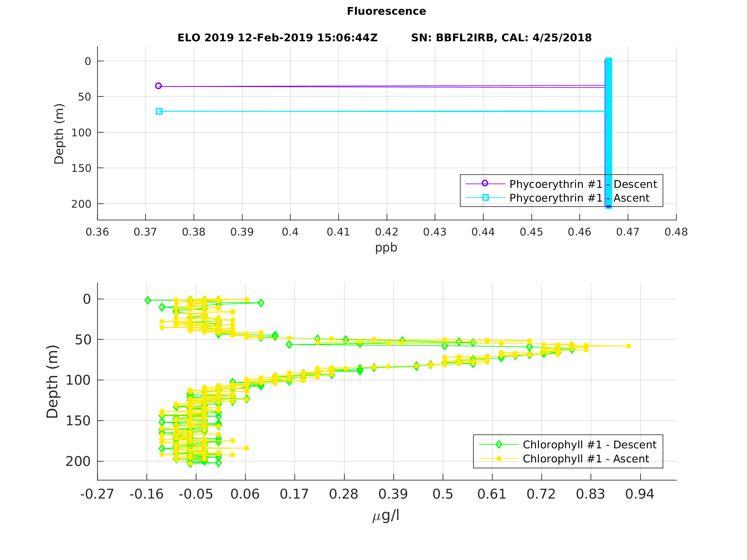Click purple circle marker in Phycoerythrin legend

click(x=485, y=183)
